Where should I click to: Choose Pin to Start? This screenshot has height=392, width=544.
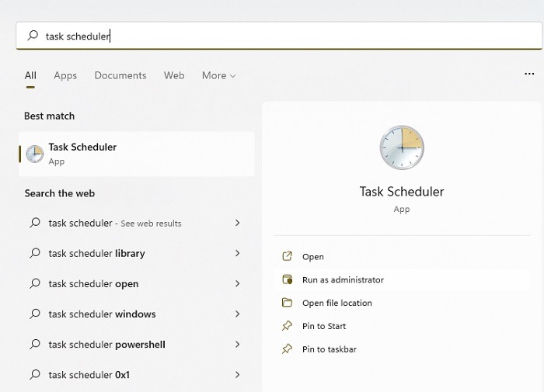coord(402,326)
